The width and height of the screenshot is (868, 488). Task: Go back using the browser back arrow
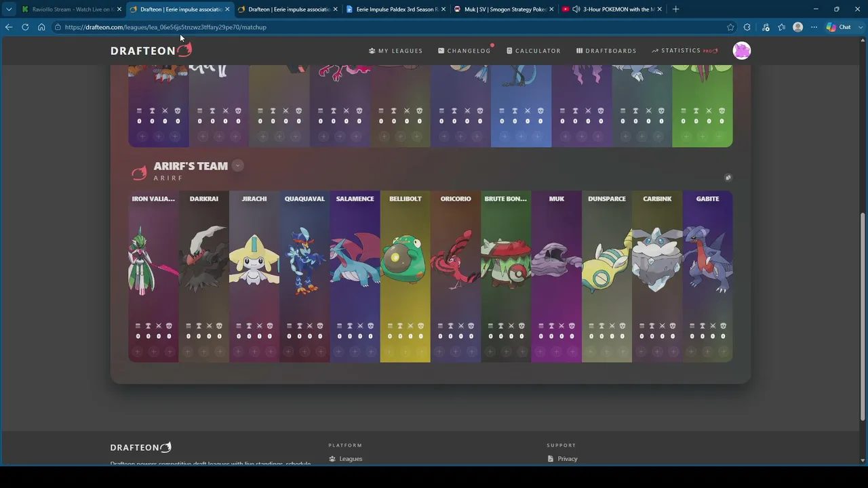(x=9, y=27)
